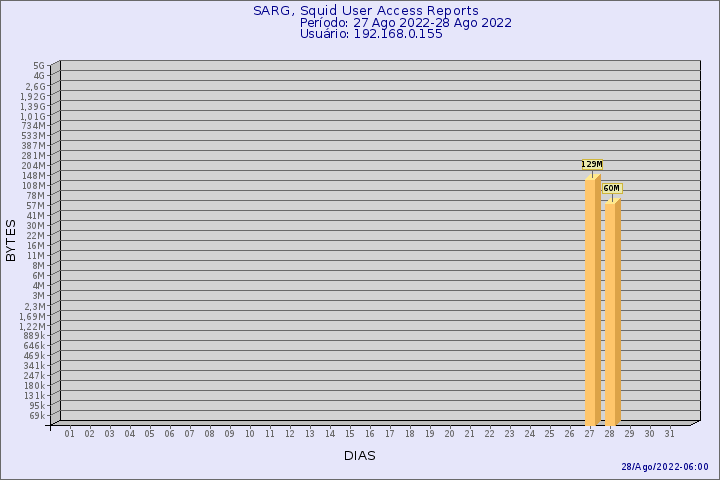Click day 23 on the x-axis
Viewport: 720px width, 480px height.
509,434
